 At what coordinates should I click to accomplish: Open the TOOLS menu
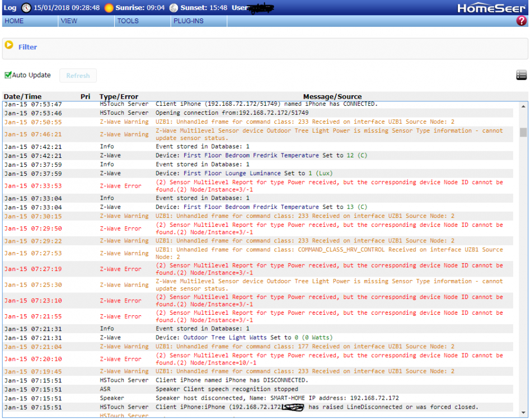click(128, 21)
